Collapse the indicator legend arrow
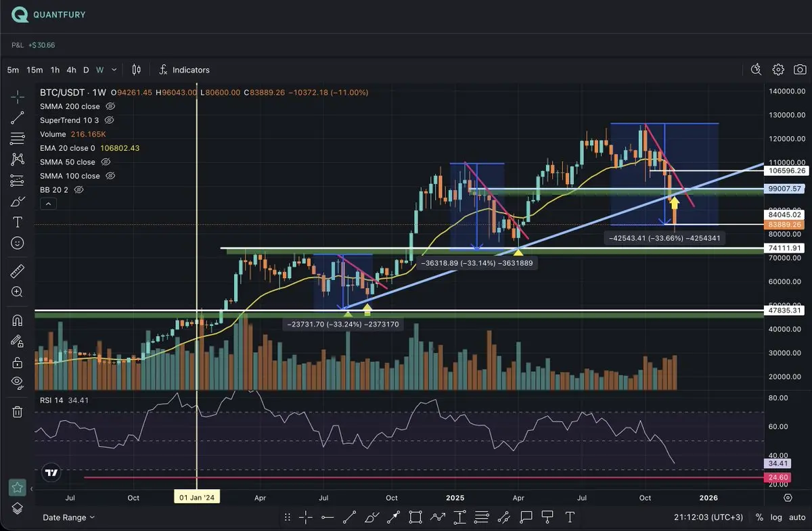 [x=47, y=203]
